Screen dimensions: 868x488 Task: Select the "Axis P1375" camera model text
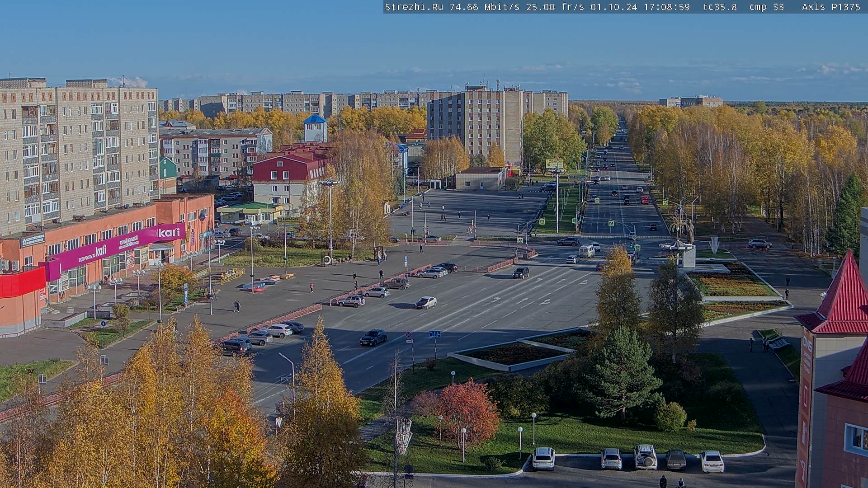(831, 7)
